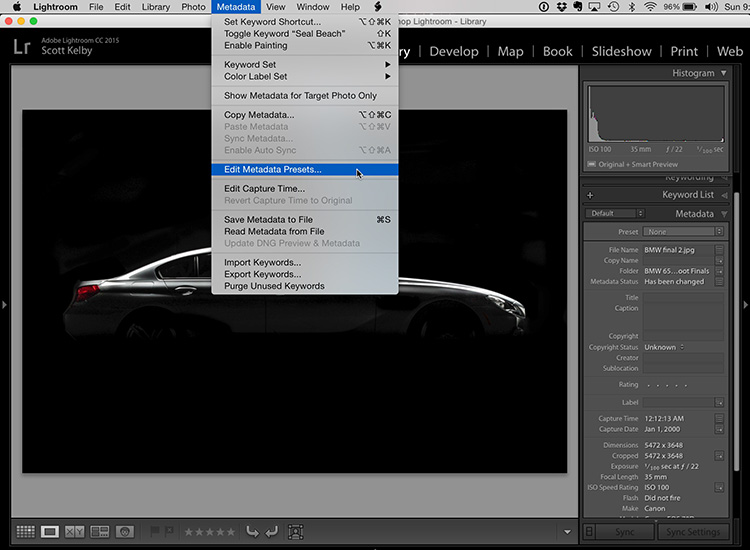This screenshot has height=550, width=750.
Task: Click in the Title field
Action: coord(683,297)
